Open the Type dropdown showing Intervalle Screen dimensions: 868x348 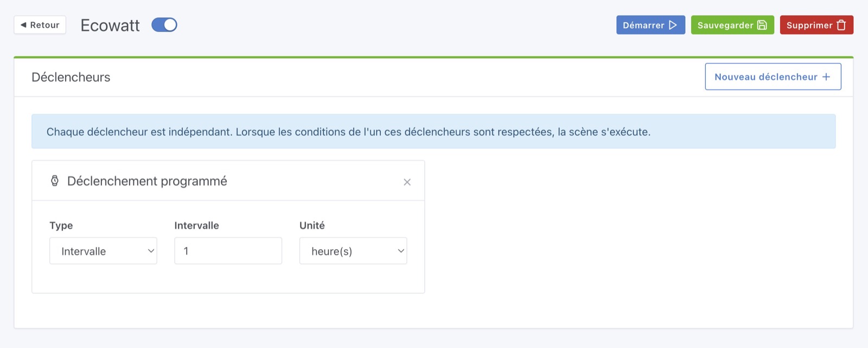pos(103,251)
